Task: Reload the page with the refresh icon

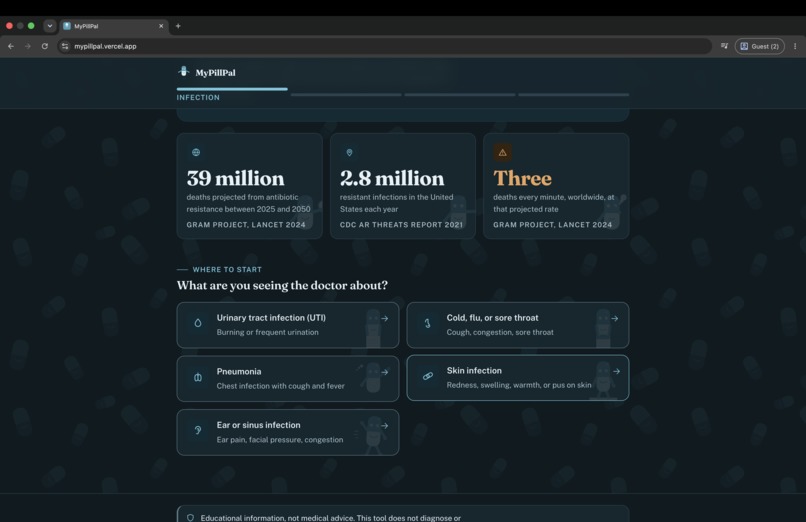Action: 45,46
